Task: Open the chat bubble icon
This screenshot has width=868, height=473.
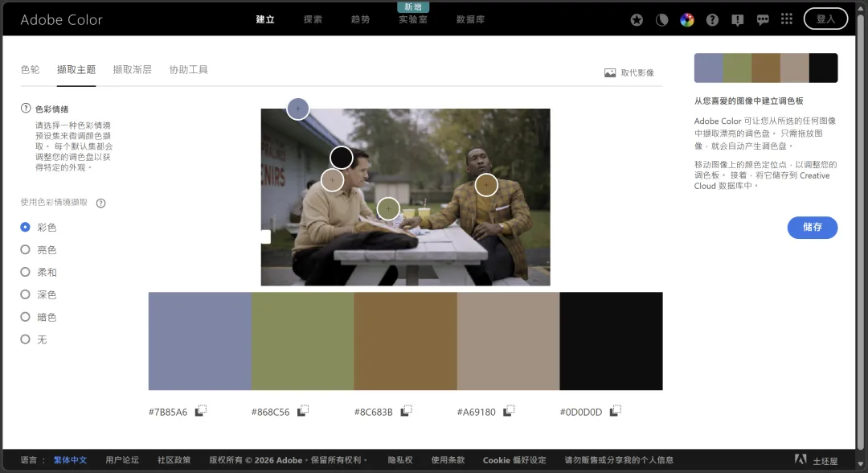Action: pyautogui.click(x=763, y=20)
